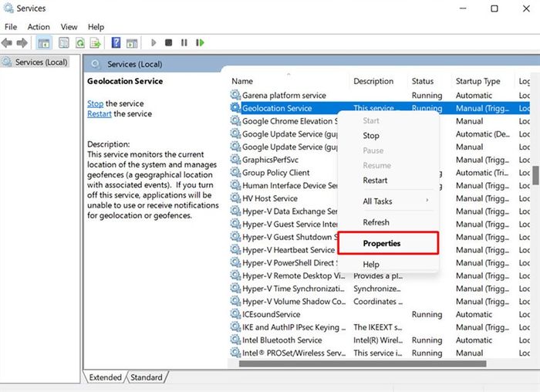Switch to the Standard tab
Viewport: 540px width, 392px height.
click(x=147, y=377)
